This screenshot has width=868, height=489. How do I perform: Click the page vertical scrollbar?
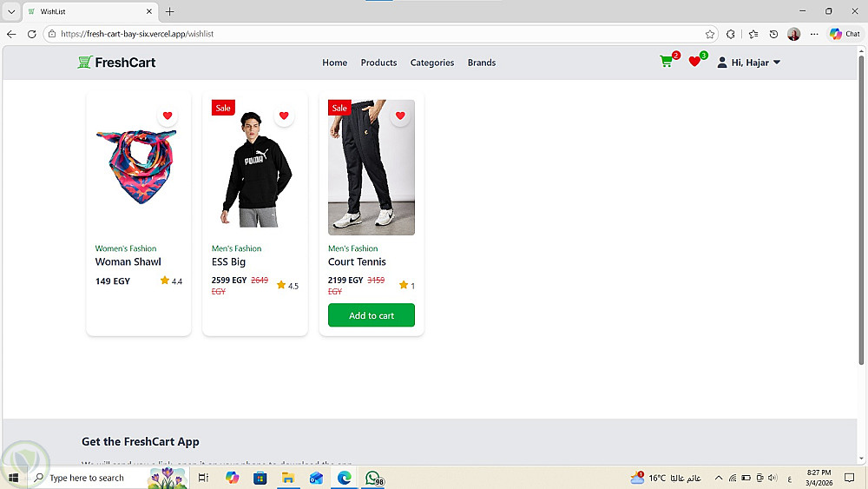[861, 210]
